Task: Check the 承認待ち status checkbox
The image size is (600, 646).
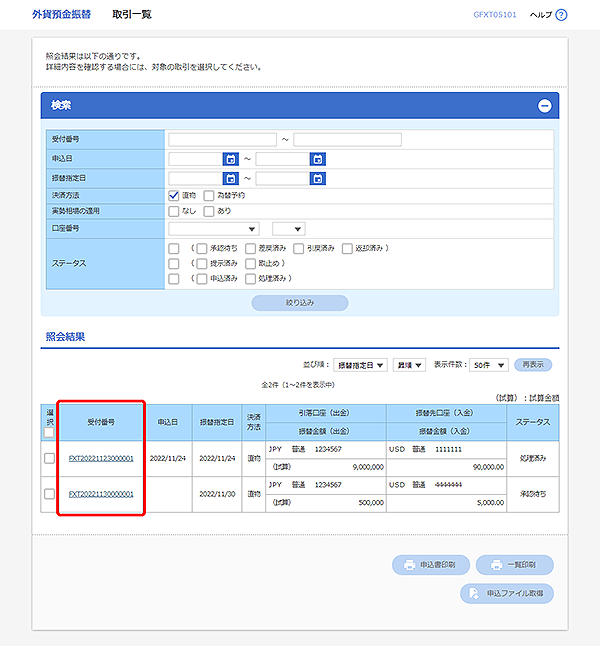Action: tap(202, 248)
